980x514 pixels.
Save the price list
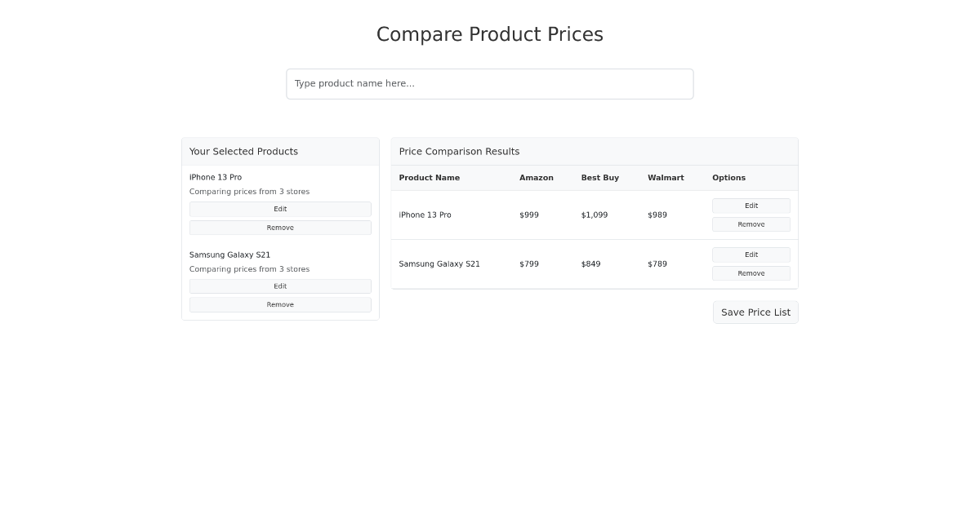pos(755,312)
